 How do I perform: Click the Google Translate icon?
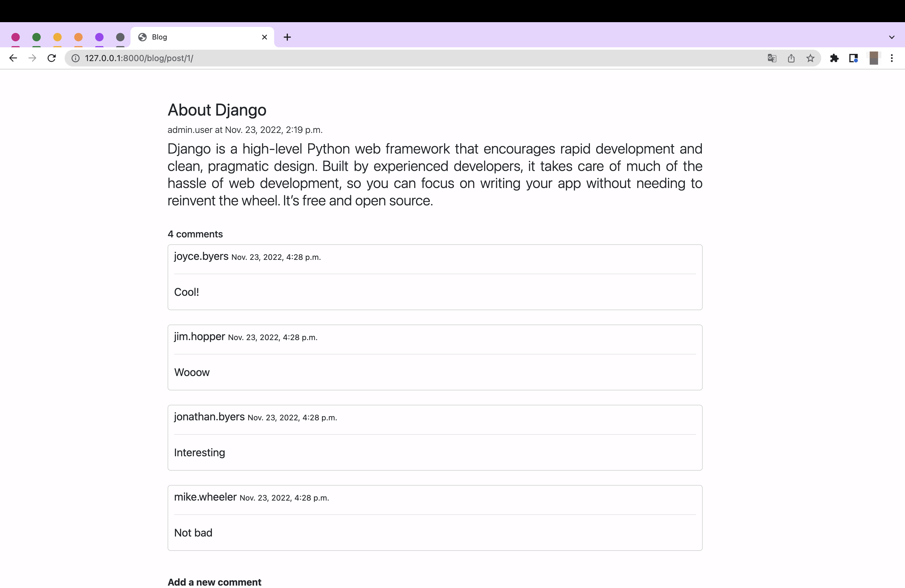[772, 58]
